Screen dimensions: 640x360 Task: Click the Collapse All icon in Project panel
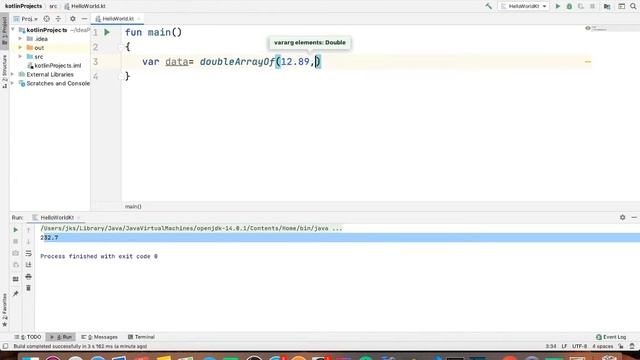coord(58,19)
